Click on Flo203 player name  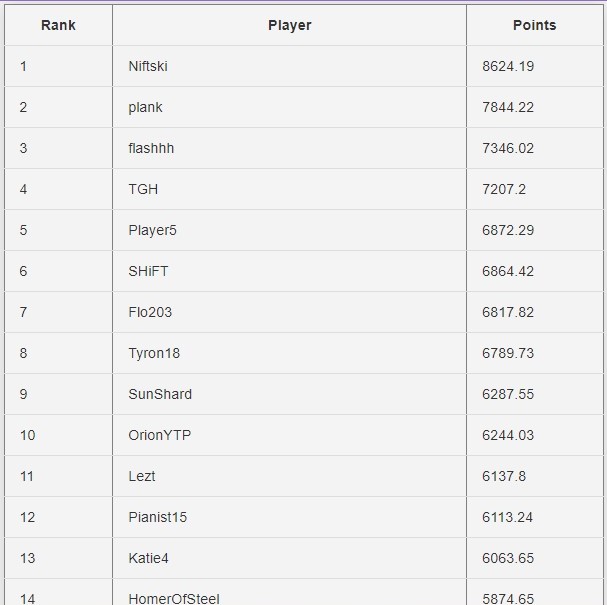pyautogui.click(x=150, y=312)
